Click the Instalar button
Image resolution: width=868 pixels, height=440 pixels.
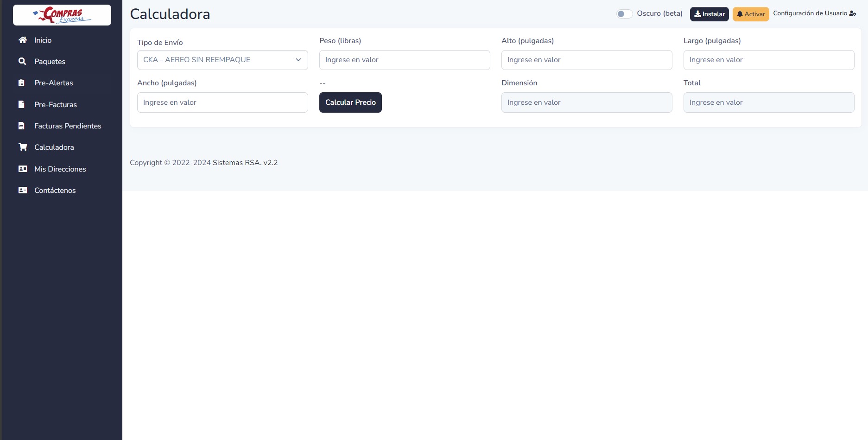[709, 14]
